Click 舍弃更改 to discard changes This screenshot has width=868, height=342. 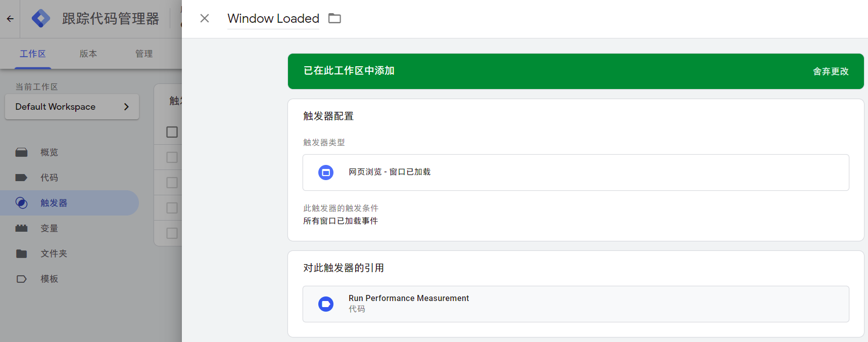831,71
